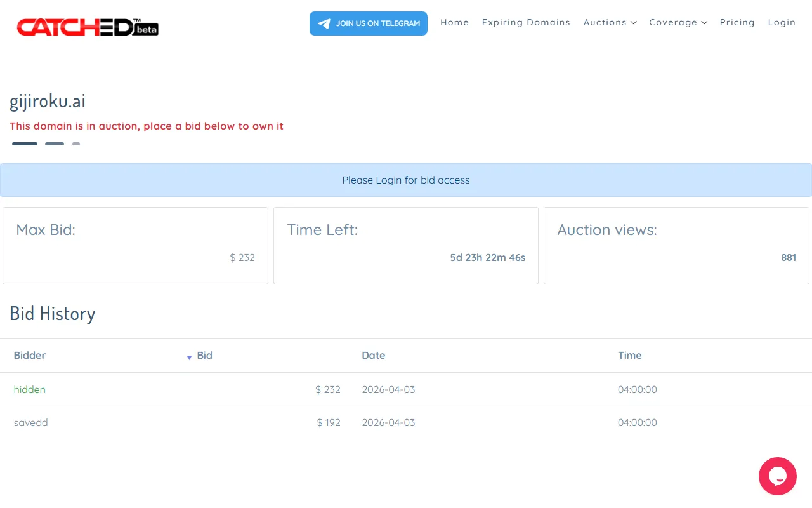Sort bid history by Time column
812x508 pixels.
pyautogui.click(x=629, y=356)
